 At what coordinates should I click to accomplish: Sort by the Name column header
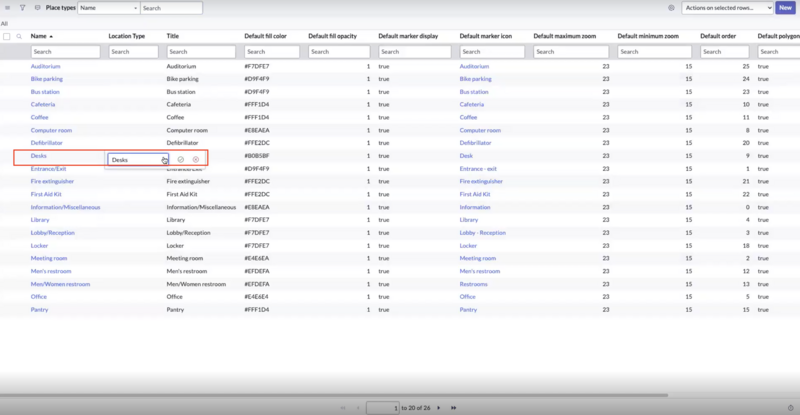coord(38,36)
